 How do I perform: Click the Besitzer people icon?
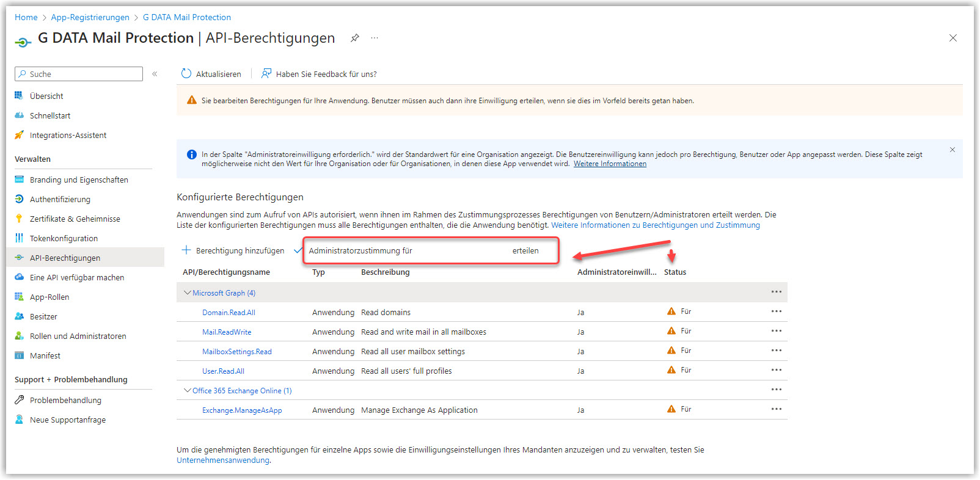19,316
